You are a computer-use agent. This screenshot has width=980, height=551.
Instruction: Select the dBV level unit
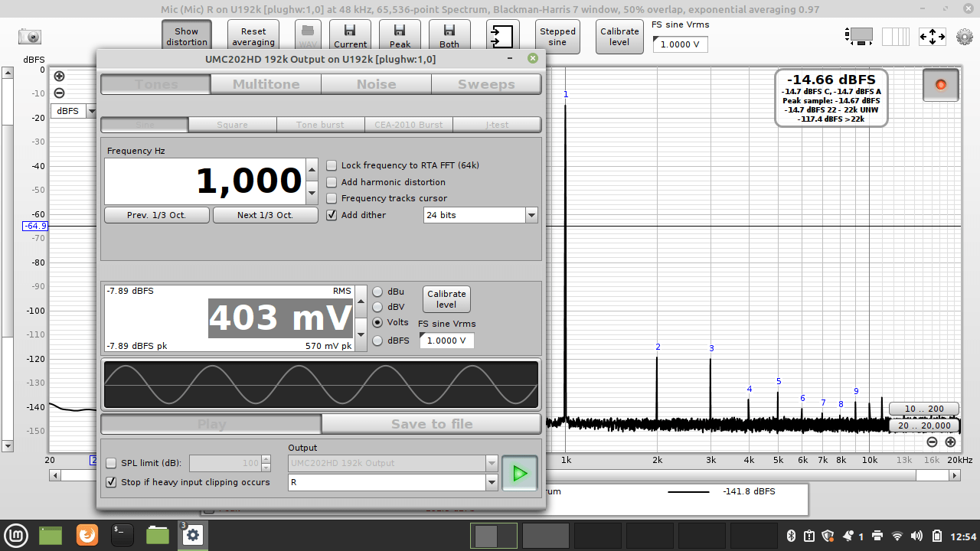(x=377, y=307)
